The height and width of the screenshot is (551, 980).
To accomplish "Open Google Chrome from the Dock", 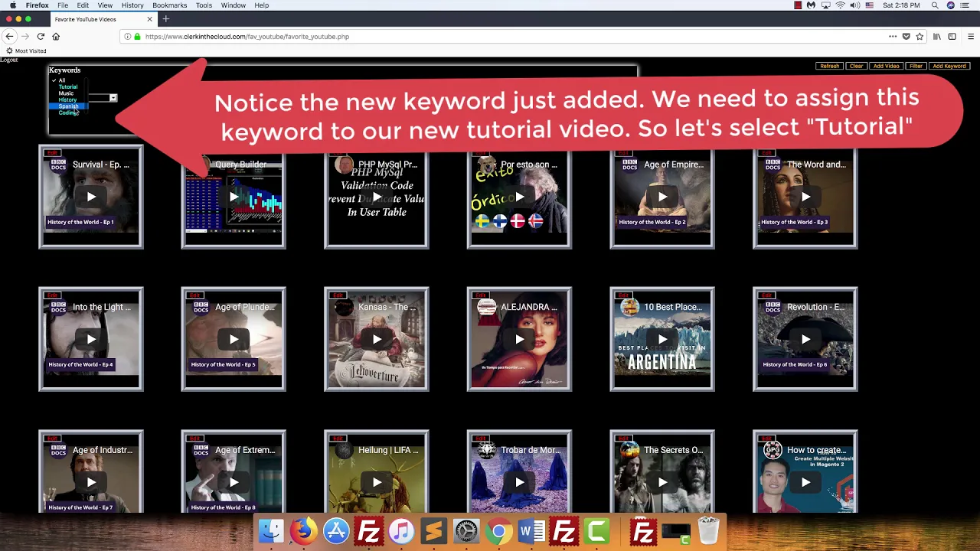I will point(498,531).
